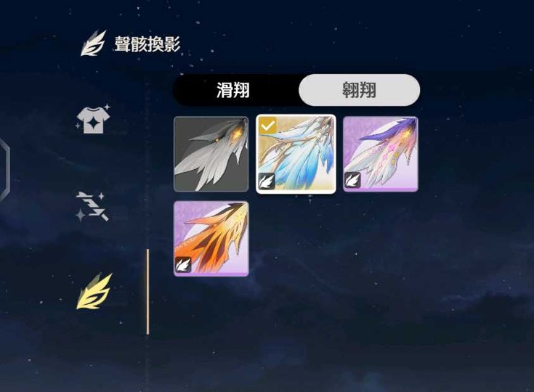Screen dimensions: 534x392
Task: Click wing badge on blue glider skin
Action: 267,181
